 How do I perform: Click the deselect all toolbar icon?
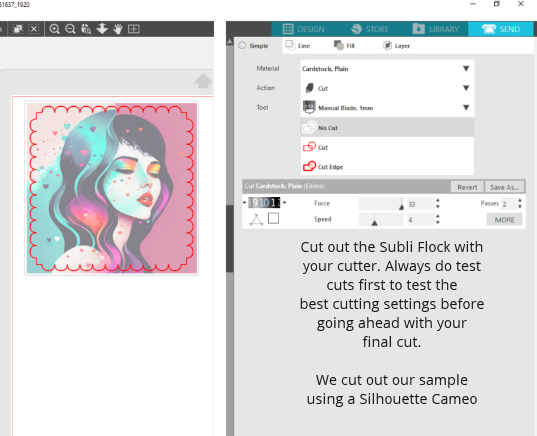(34, 29)
